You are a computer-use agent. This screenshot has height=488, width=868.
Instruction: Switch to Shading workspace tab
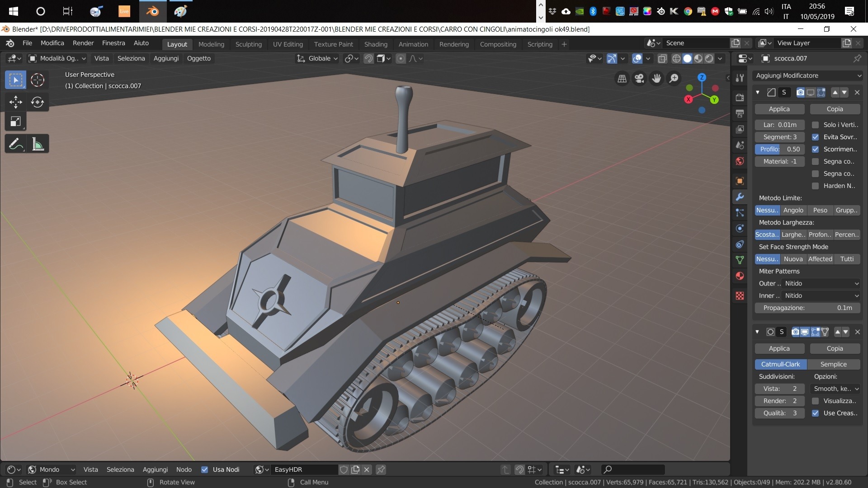click(376, 44)
